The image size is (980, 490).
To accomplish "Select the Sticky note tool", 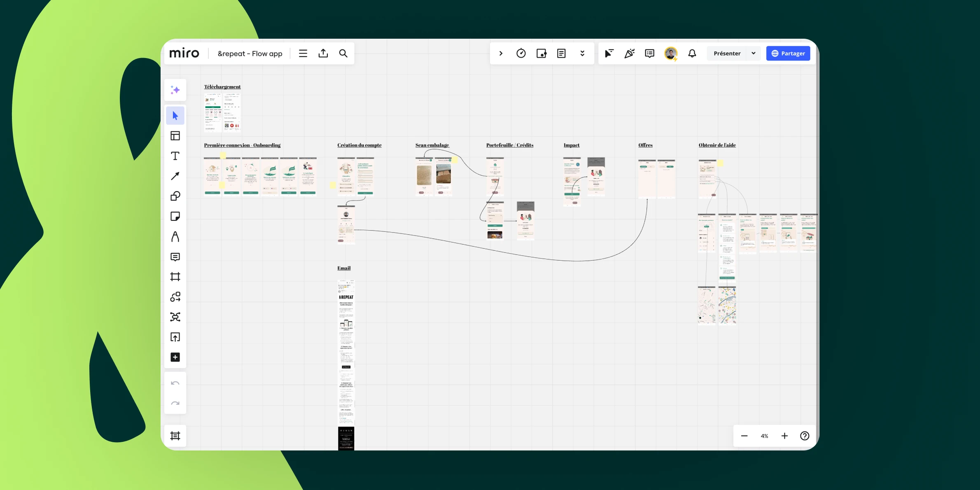I will coord(175,217).
